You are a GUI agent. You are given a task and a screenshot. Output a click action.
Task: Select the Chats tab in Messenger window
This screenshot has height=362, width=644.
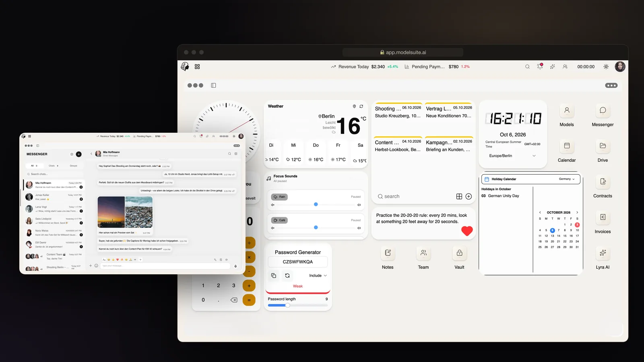click(x=54, y=166)
